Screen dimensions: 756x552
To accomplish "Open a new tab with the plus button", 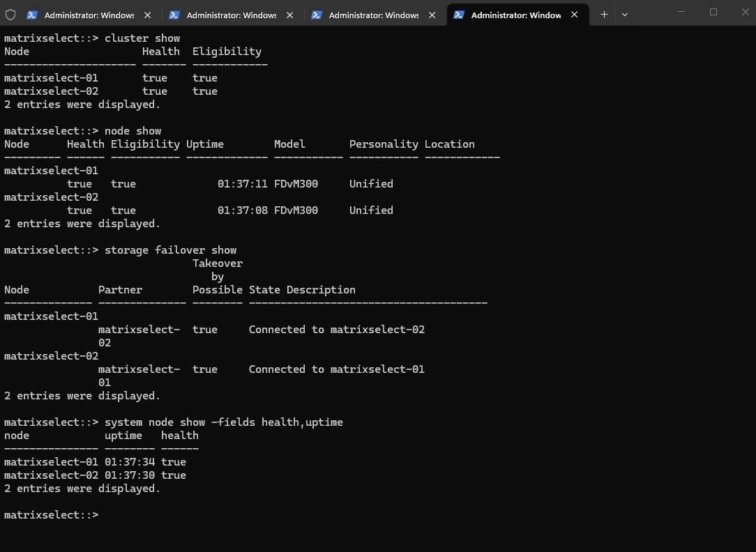I will (604, 14).
